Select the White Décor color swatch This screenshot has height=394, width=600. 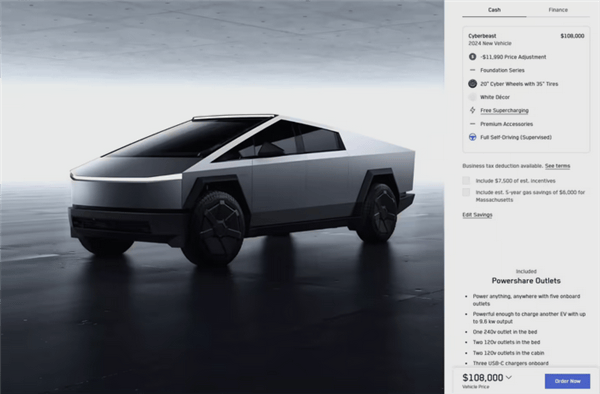[x=473, y=97]
